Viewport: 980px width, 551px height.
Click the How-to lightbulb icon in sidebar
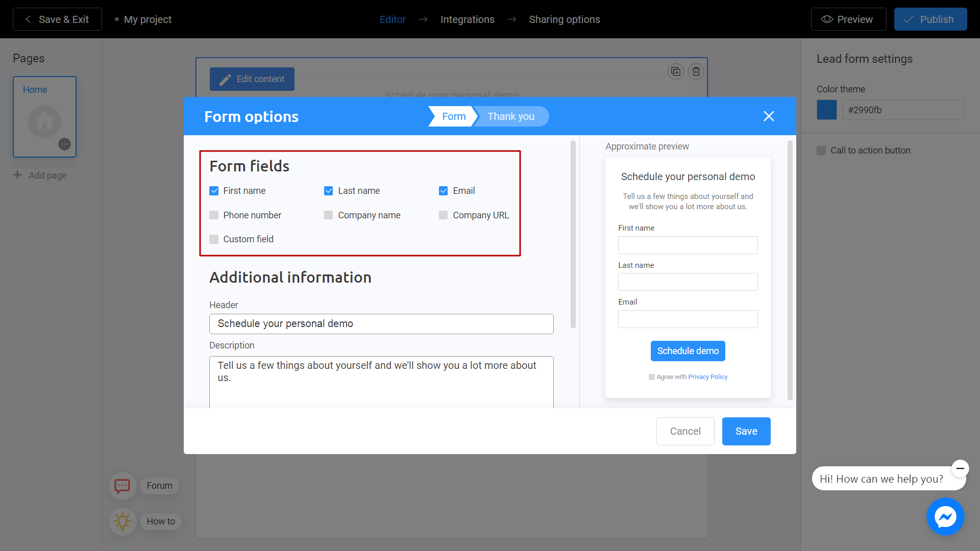(x=122, y=520)
